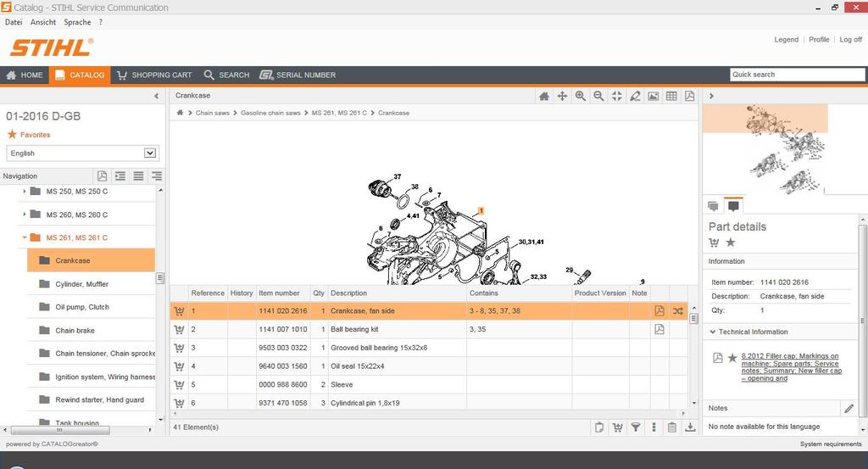This screenshot has width=868, height=469.
Task: Add part to cart from Part details
Action: coord(714,243)
